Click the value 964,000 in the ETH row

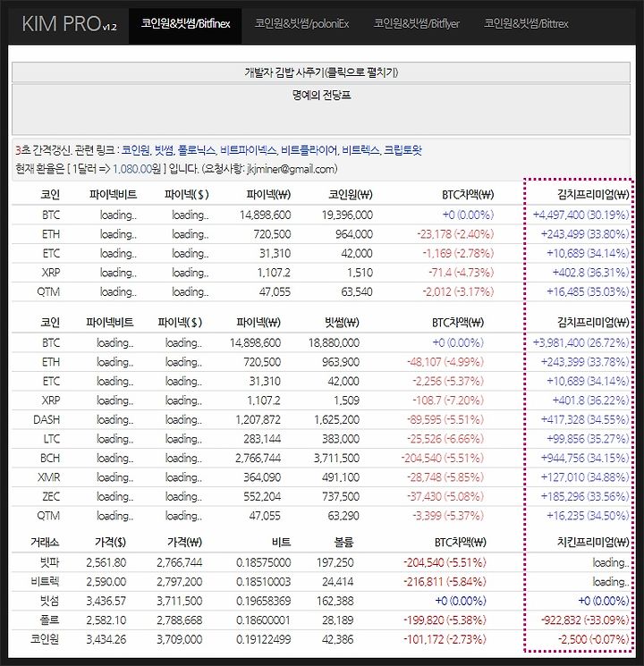pyautogui.click(x=353, y=234)
